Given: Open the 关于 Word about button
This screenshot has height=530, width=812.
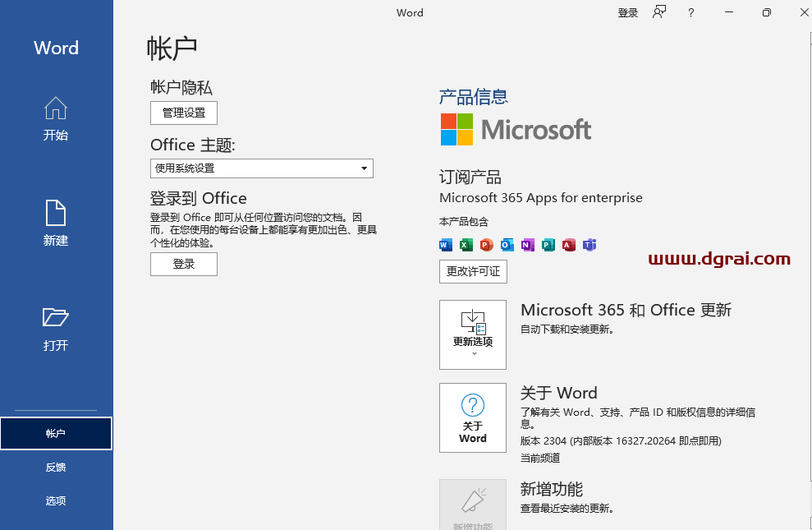Looking at the screenshot, I should click(x=473, y=418).
